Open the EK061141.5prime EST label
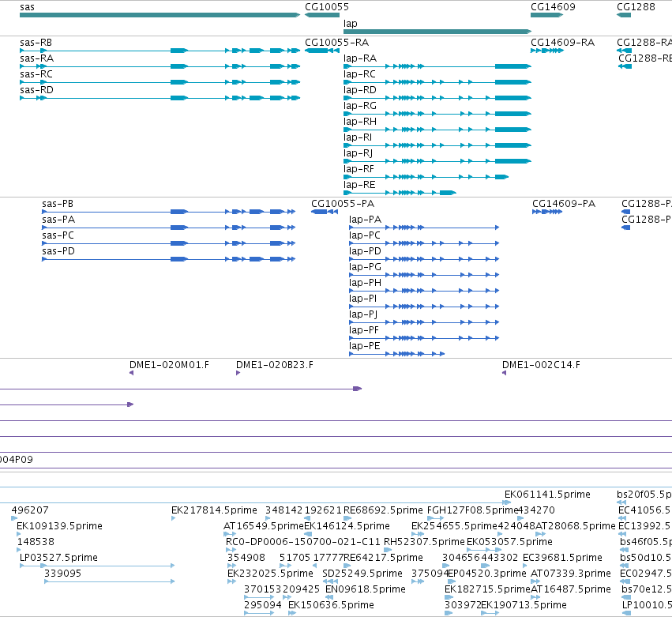The image size is (672, 617). click(x=548, y=495)
